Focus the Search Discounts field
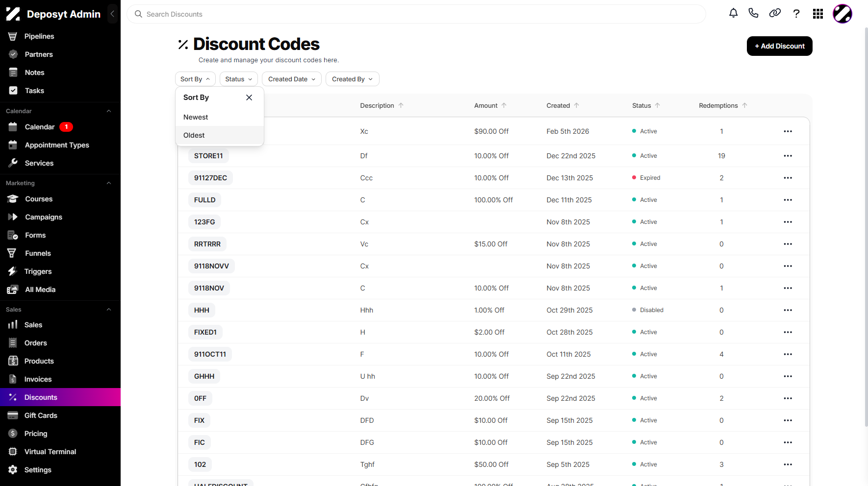The width and height of the screenshot is (868, 486). click(x=416, y=14)
